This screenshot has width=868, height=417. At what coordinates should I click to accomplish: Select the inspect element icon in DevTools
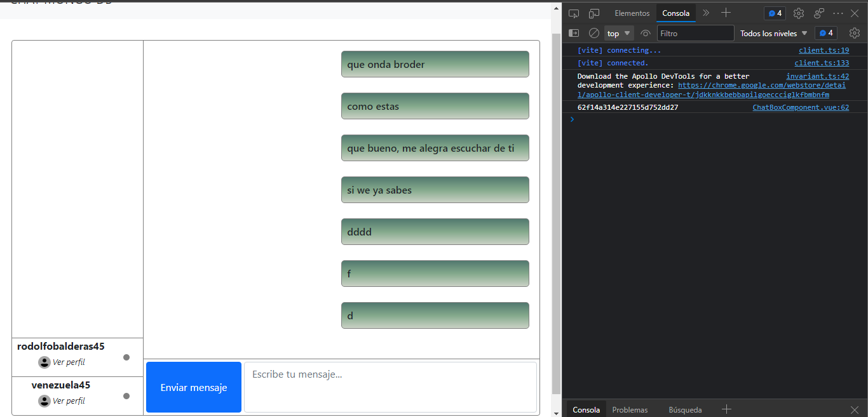click(x=574, y=13)
